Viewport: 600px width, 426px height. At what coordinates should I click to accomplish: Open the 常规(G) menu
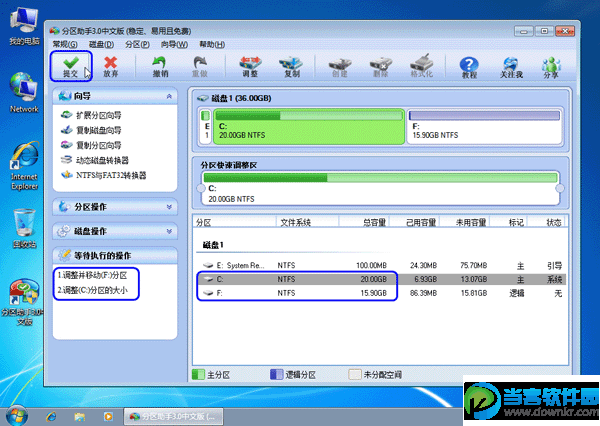pyautogui.click(x=65, y=44)
